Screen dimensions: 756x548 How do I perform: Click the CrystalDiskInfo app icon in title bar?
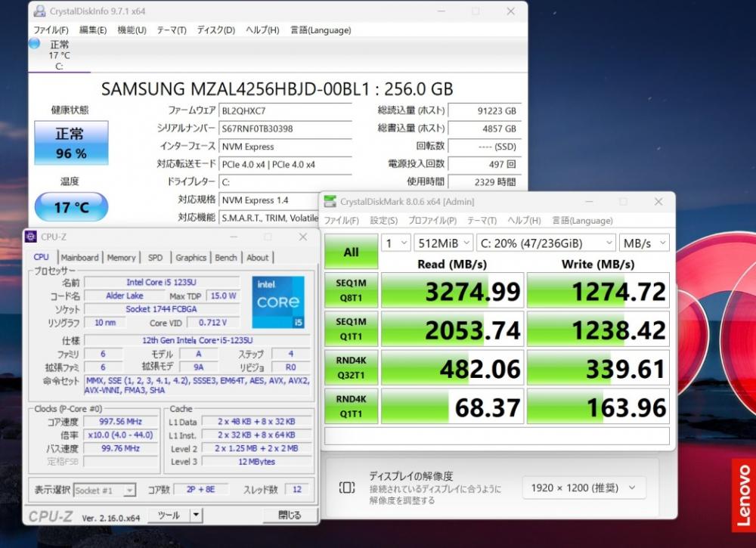pos(40,11)
